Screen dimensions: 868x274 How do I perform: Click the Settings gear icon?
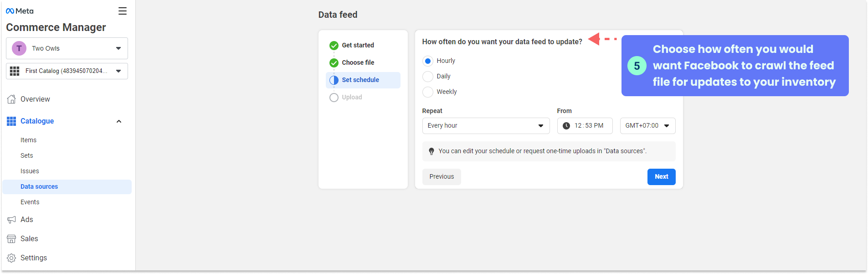11,258
